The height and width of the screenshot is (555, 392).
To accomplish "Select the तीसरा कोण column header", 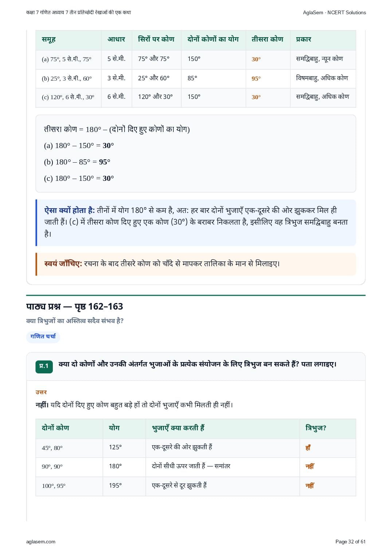I will point(267,39).
